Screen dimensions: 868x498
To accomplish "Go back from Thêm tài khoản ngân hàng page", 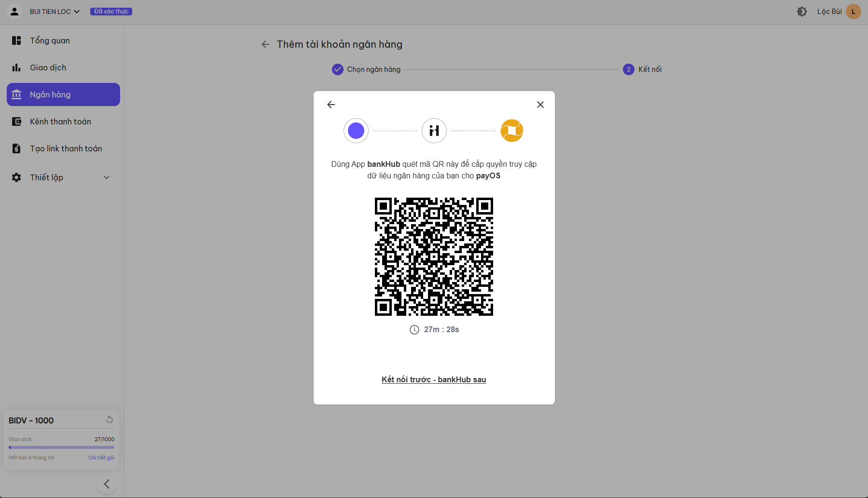I will (265, 44).
